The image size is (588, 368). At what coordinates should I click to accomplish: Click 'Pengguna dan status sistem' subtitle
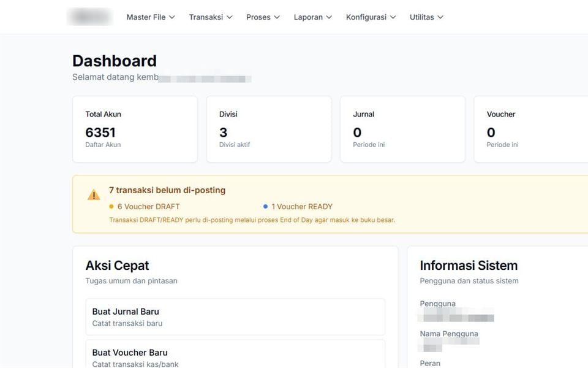[469, 281]
